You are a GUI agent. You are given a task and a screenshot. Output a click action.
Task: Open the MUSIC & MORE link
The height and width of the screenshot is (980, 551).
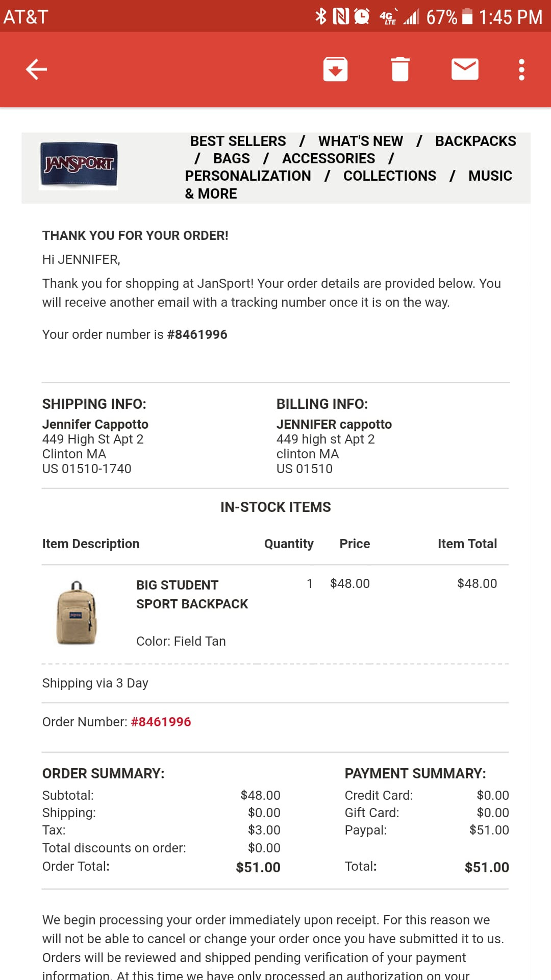coord(490,177)
